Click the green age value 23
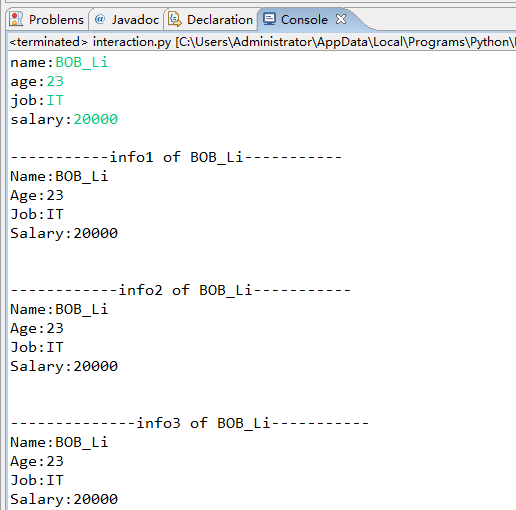516x510 pixels. pyautogui.click(x=55, y=81)
